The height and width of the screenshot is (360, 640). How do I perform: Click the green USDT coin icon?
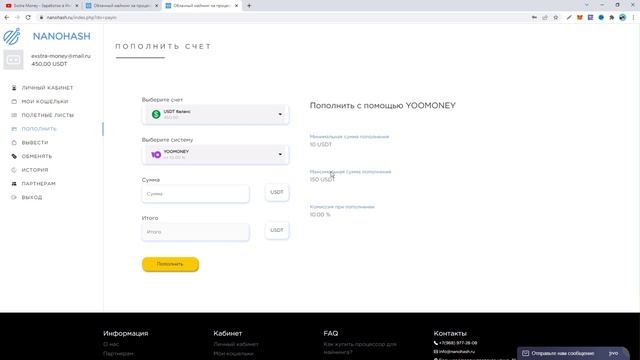(156, 114)
